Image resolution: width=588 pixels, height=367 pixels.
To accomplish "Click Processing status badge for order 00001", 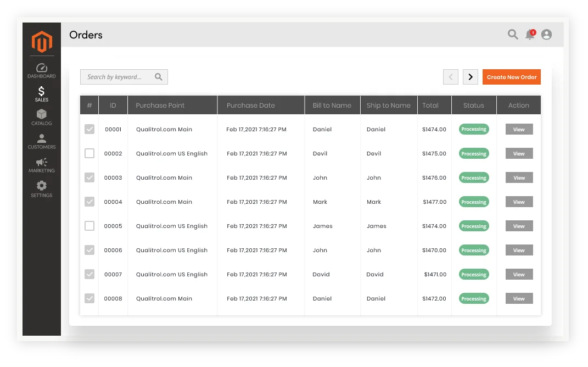I will click(x=474, y=129).
